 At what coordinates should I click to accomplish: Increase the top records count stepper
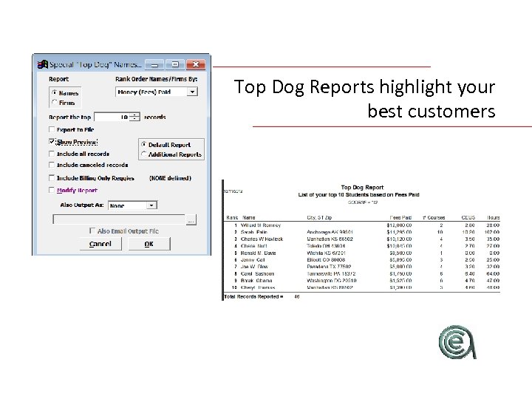134,115
